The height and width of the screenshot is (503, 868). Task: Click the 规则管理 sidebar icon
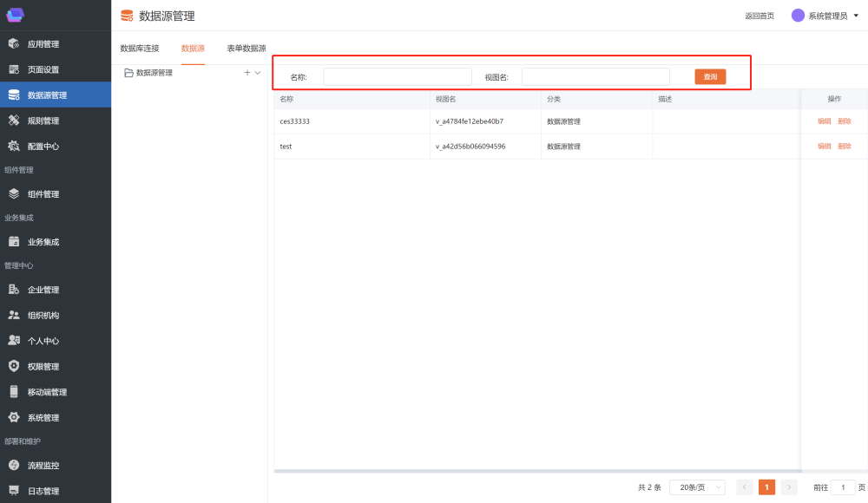point(14,121)
